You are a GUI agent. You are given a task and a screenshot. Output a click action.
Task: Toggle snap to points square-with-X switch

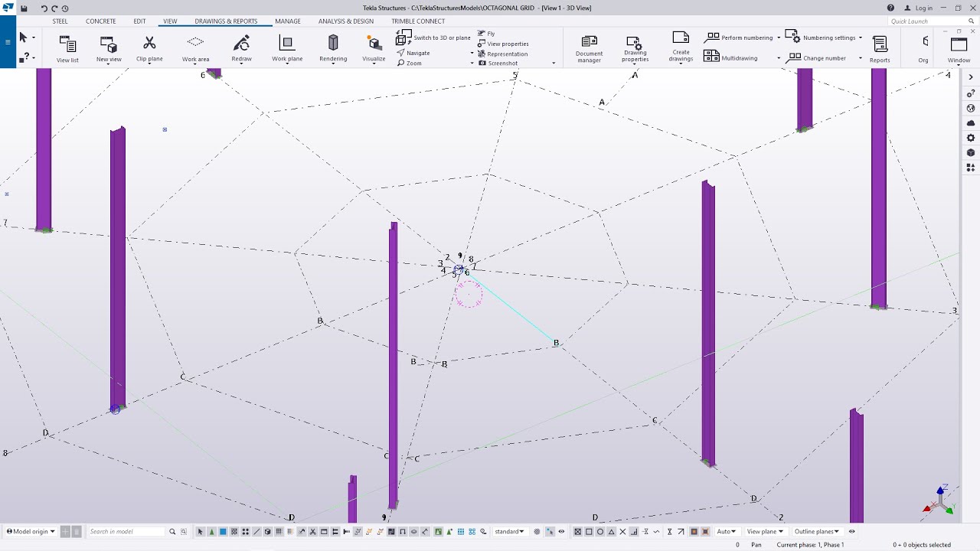tap(578, 532)
